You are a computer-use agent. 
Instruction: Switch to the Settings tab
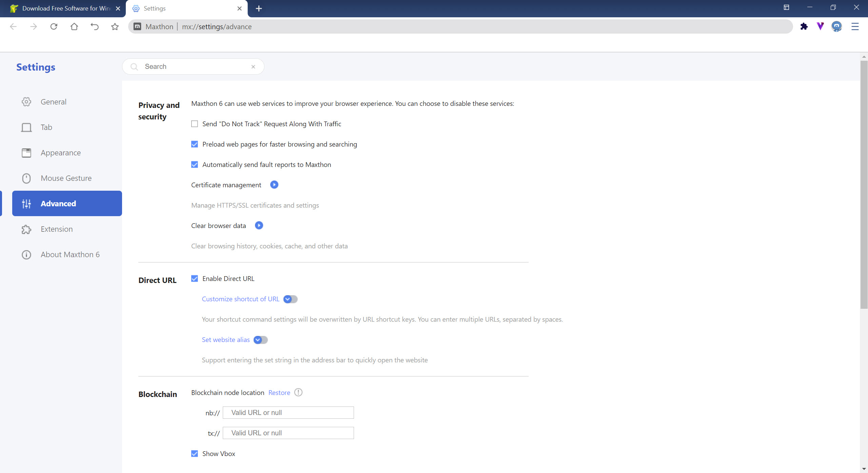point(186,8)
